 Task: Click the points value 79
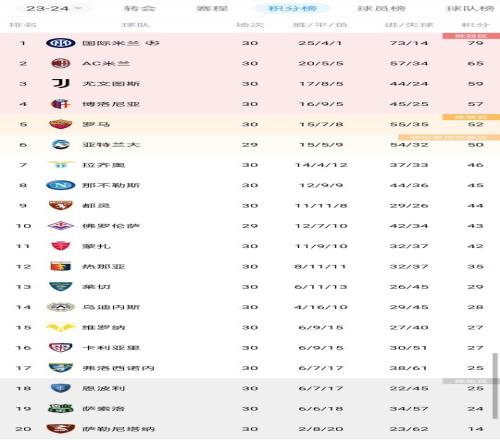475,43
